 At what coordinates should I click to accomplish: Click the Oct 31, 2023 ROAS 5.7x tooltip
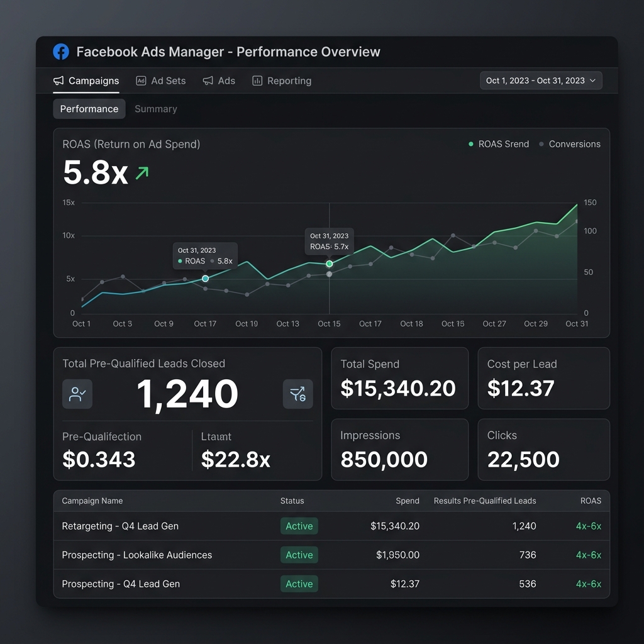(x=330, y=241)
